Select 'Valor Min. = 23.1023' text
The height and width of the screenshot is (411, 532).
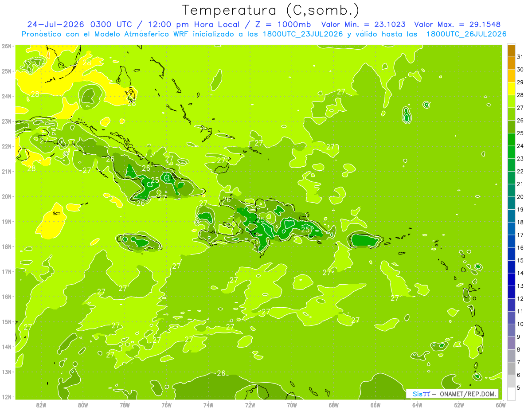tap(364, 24)
